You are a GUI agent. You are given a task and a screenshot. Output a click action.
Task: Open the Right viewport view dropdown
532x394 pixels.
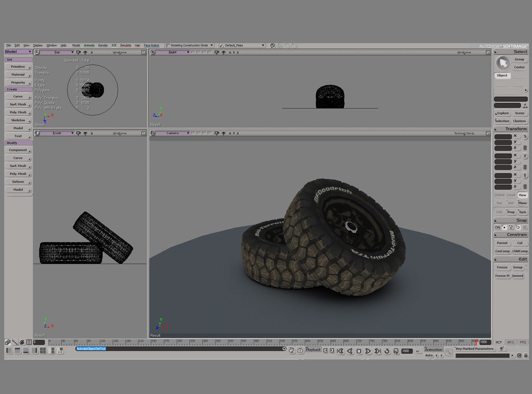[x=173, y=52]
